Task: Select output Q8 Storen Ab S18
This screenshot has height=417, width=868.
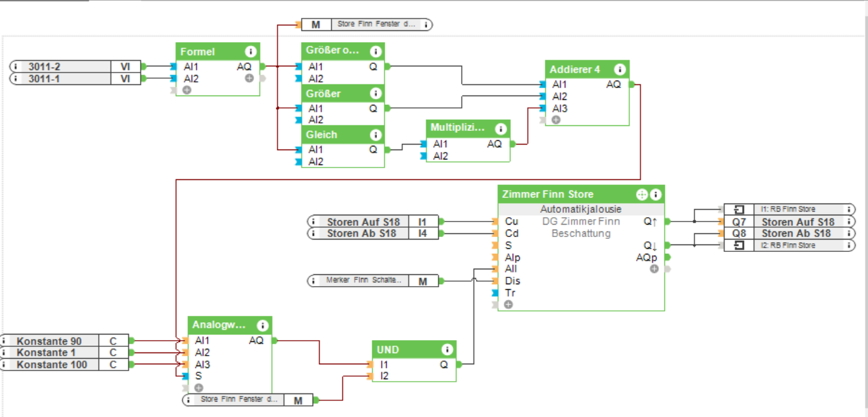Action: (789, 233)
